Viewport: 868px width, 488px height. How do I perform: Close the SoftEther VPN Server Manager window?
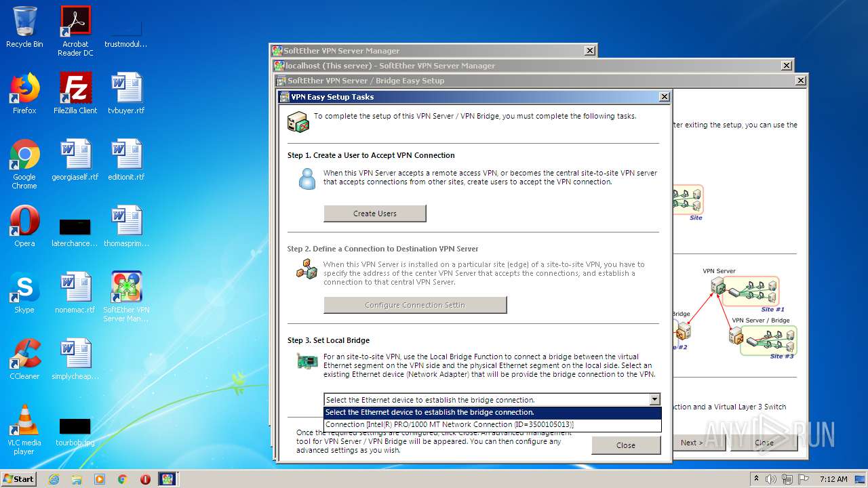(591, 51)
